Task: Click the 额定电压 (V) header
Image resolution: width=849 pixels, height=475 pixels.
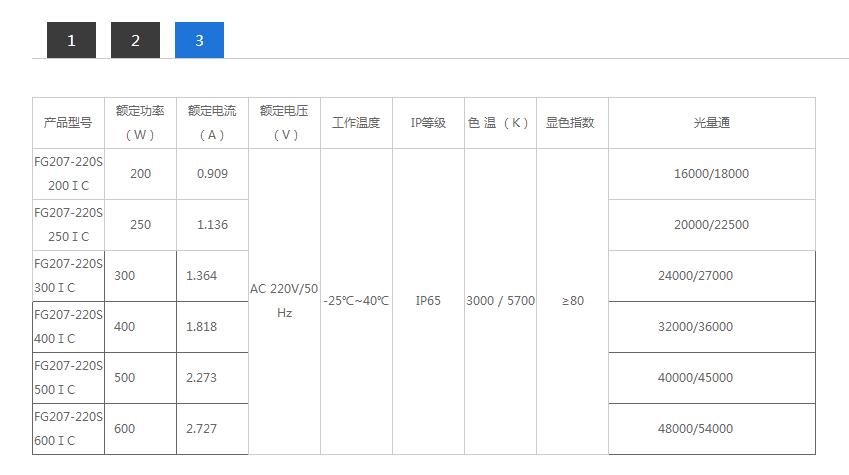Action: (x=284, y=123)
